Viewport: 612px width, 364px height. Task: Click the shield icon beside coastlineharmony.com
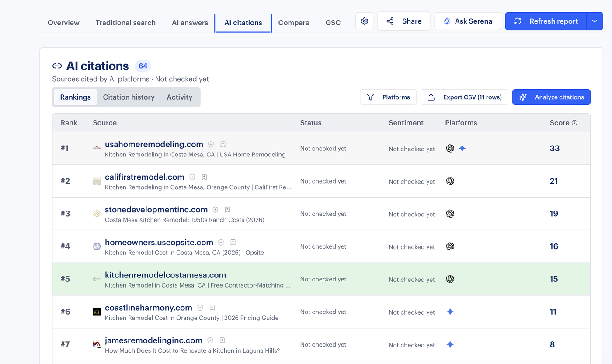click(x=200, y=308)
